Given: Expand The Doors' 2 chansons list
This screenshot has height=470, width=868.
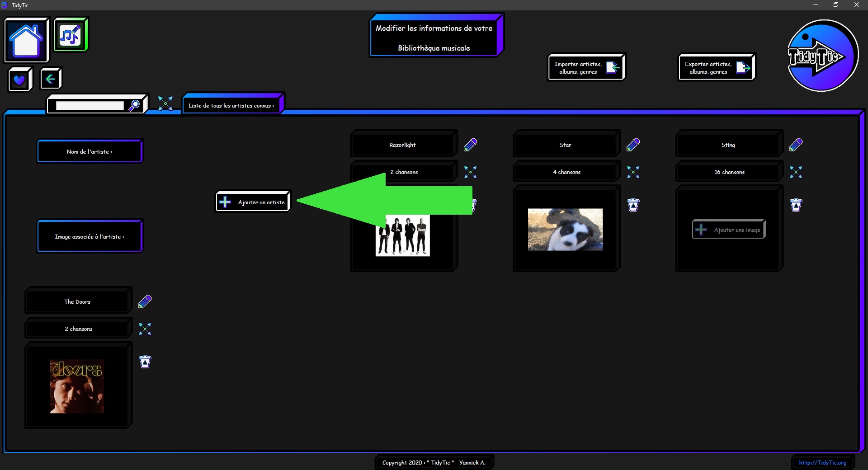Looking at the screenshot, I should [x=145, y=329].
